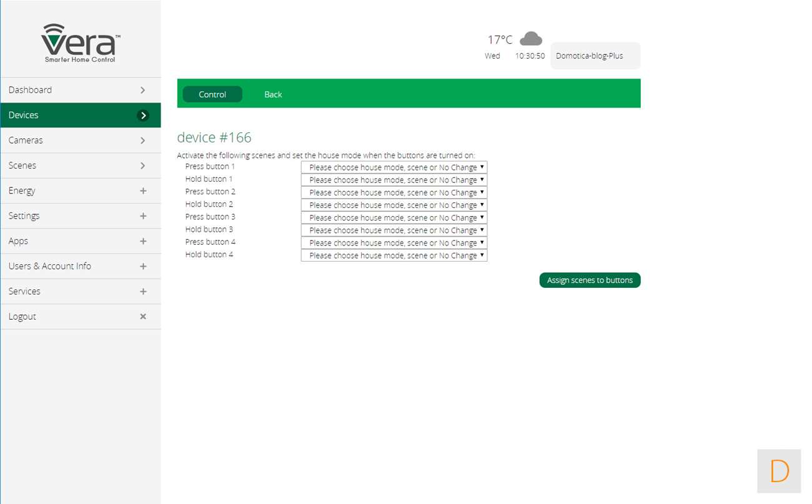The width and height of the screenshot is (812, 504).
Task: Expand the Energy menu plus sign
Action: pyautogui.click(x=143, y=191)
